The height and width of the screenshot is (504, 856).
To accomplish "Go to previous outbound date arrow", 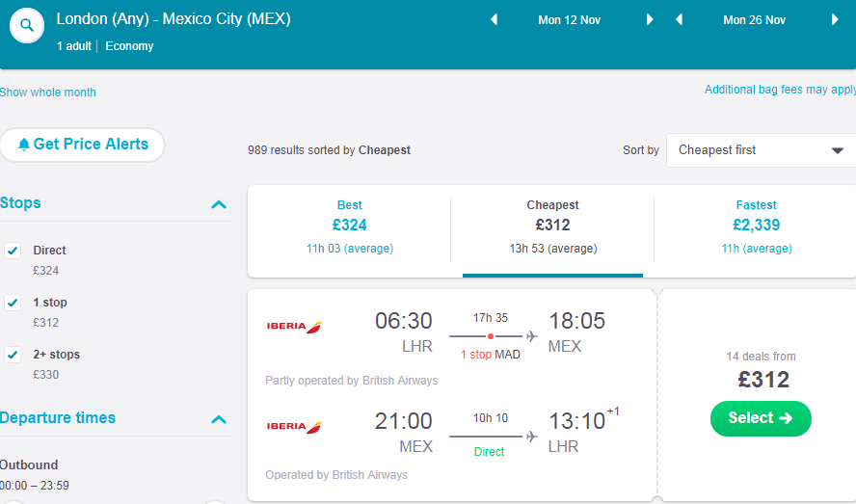I will point(495,20).
